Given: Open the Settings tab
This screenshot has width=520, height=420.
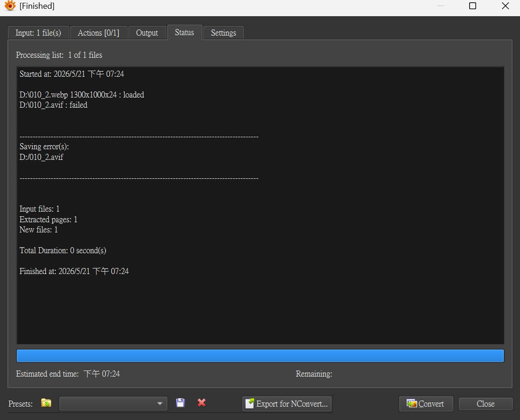Looking at the screenshot, I should pyautogui.click(x=223, y=33).
